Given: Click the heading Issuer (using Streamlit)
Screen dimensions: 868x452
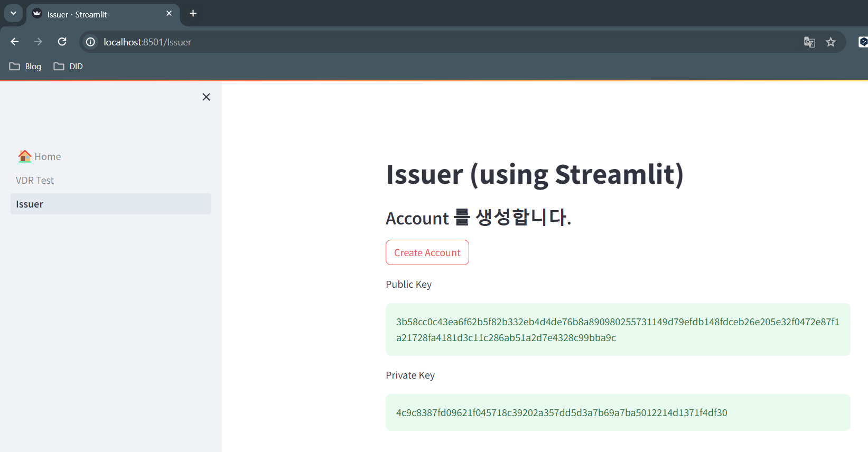Looking at the screenshot, I should pos(535,174).
